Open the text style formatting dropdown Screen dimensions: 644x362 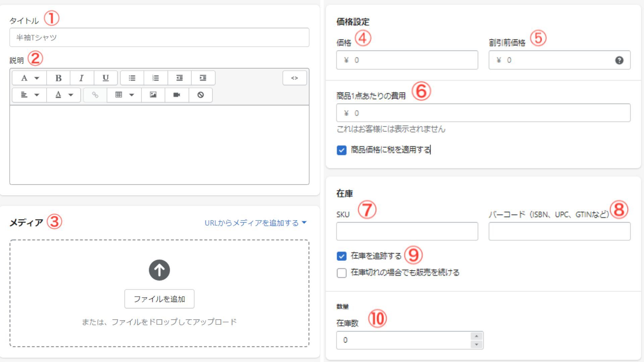click(x=30, y=78)
